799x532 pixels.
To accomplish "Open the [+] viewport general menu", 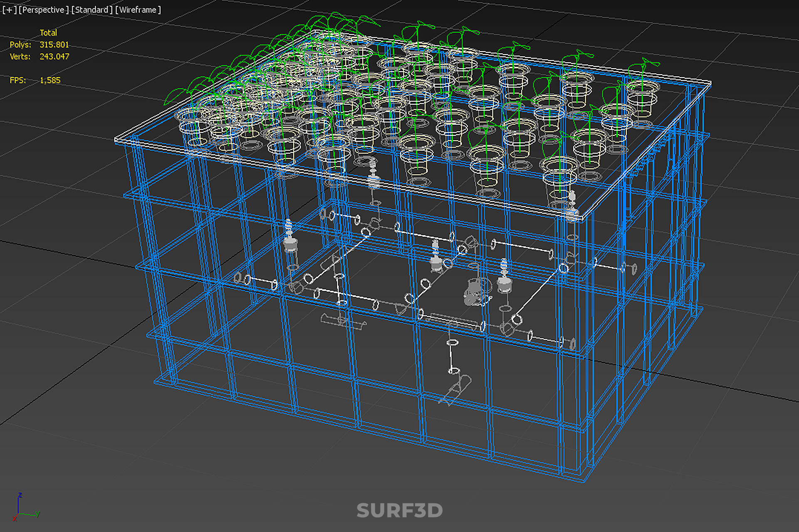I will tap(9, 10).
